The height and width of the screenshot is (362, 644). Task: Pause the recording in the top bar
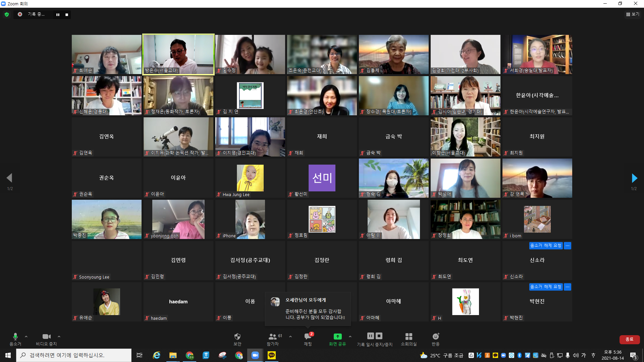point(58,14)
